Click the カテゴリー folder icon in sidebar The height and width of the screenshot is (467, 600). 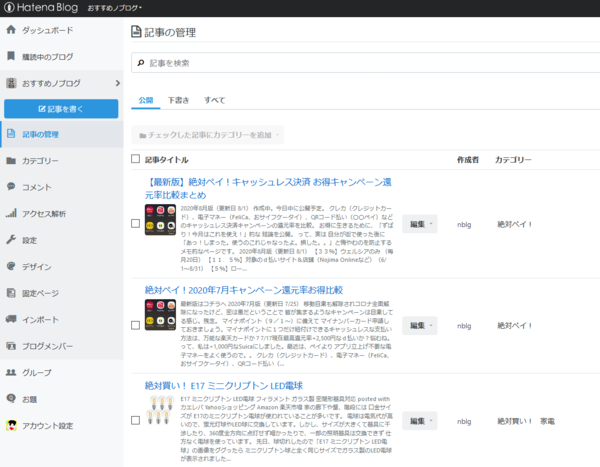click(x=11, y=160)
